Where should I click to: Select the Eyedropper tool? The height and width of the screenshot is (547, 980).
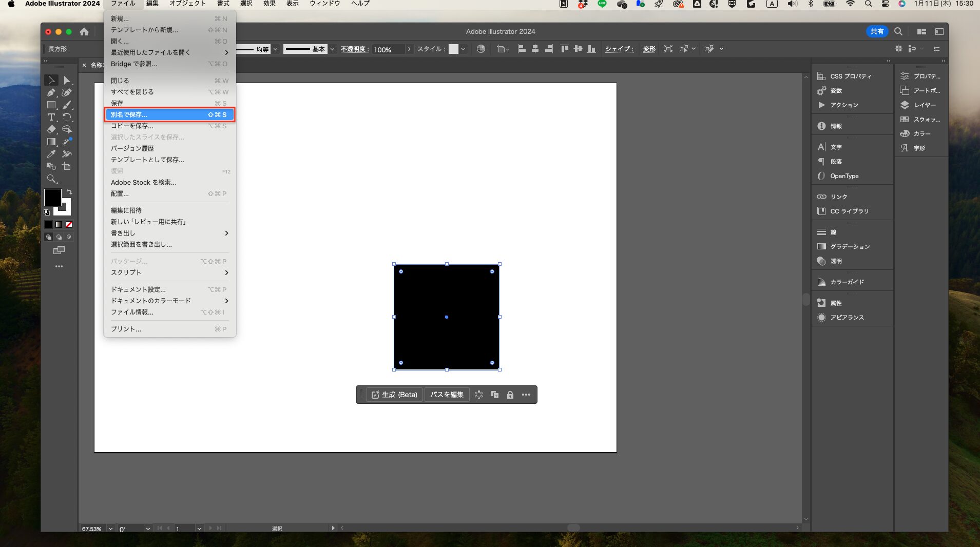[x=51, y=154]
